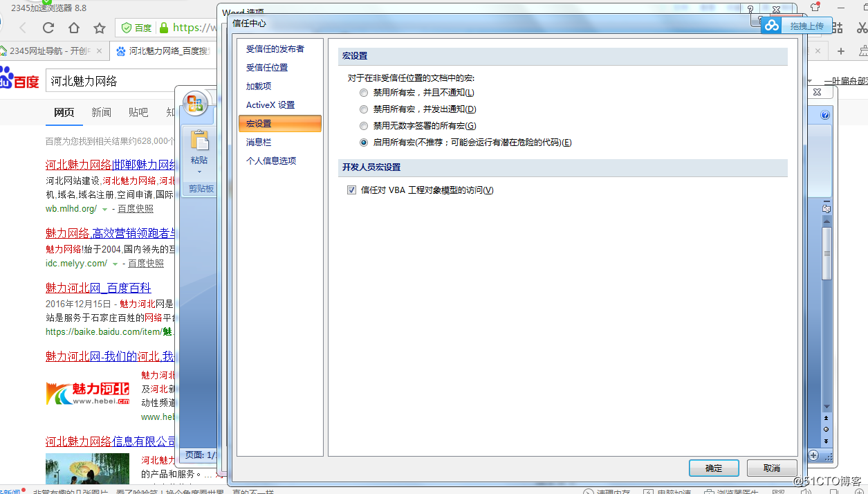Viewport: 868px width, 494px height.
Task: Reload the page in the browser
Action: pyautogui.click(x=48, y=28)
